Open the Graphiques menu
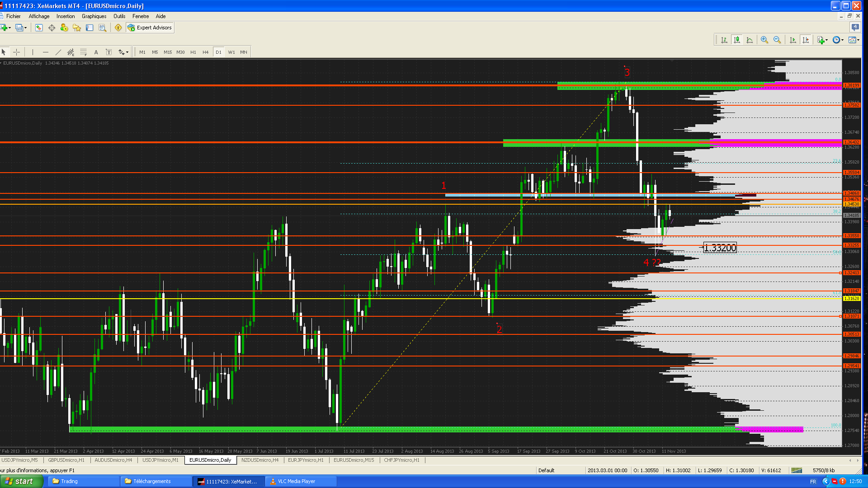 coord(94,16)
